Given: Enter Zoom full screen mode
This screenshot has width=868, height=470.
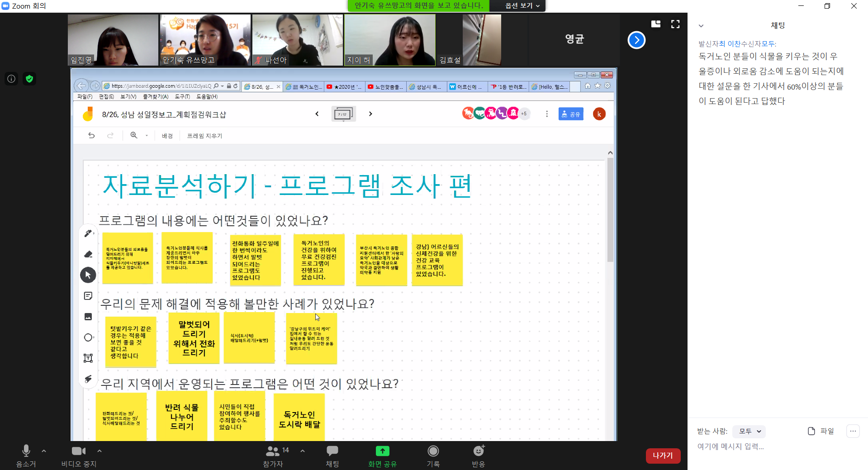Looking at the screenshot, I should click(x=675, y=24).
